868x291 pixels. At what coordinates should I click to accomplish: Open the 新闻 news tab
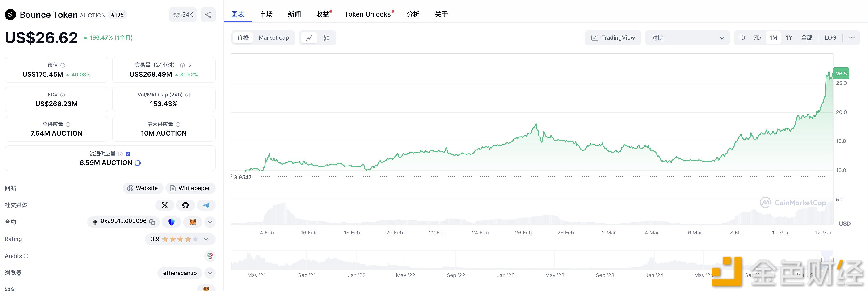click(x=295, y=14)
